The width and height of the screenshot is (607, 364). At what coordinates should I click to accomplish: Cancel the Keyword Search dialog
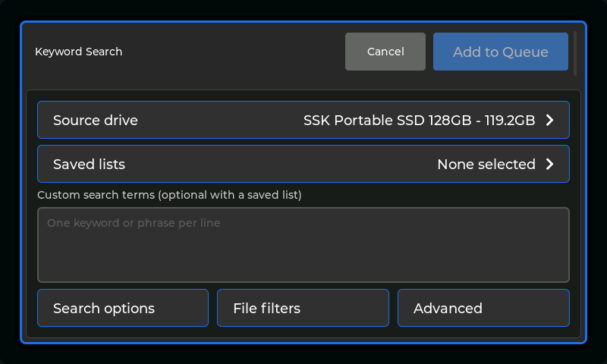pos(385,52)
